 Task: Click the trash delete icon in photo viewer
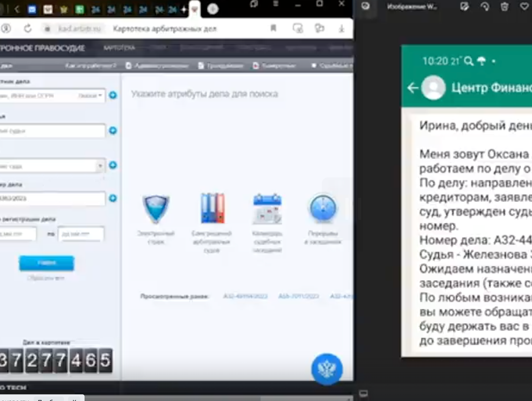tap(504, 7)
